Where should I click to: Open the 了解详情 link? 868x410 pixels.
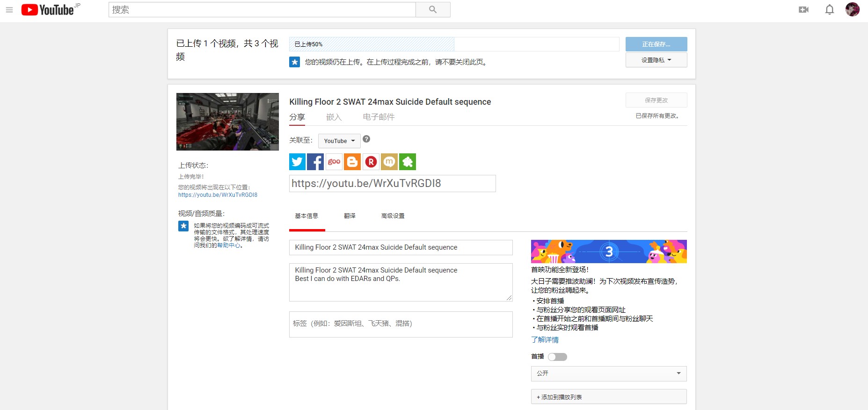(545, 340)
